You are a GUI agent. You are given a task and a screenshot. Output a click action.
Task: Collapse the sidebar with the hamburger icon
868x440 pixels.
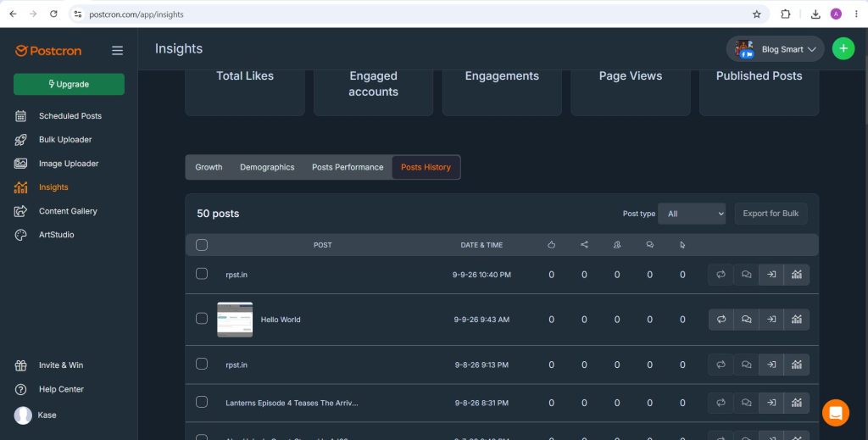click(x=117, y=50)
